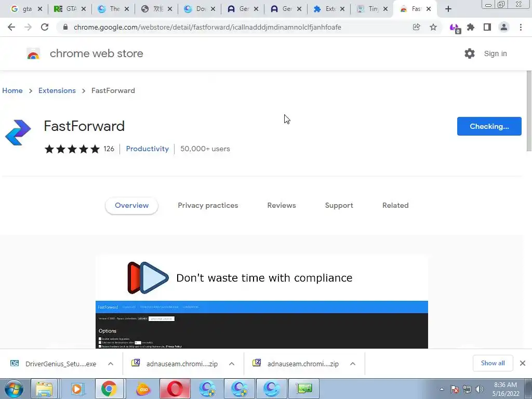Open Opera from the taskbar

click(175, 389)
